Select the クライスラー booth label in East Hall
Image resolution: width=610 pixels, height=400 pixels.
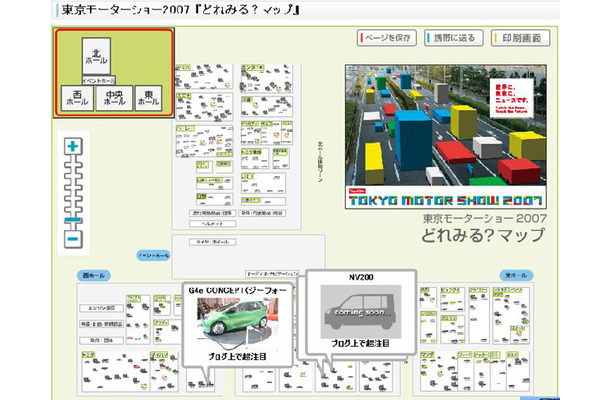[478, 290]
